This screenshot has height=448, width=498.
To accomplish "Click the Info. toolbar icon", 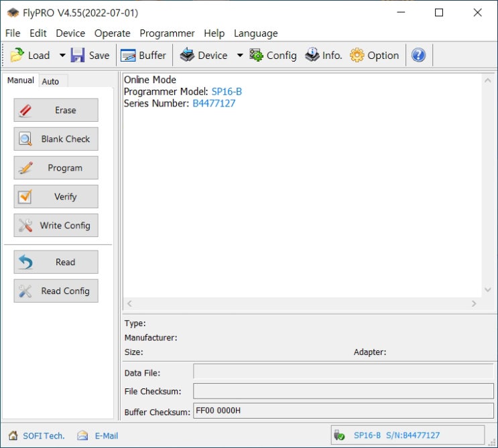I will coord(312,56).
